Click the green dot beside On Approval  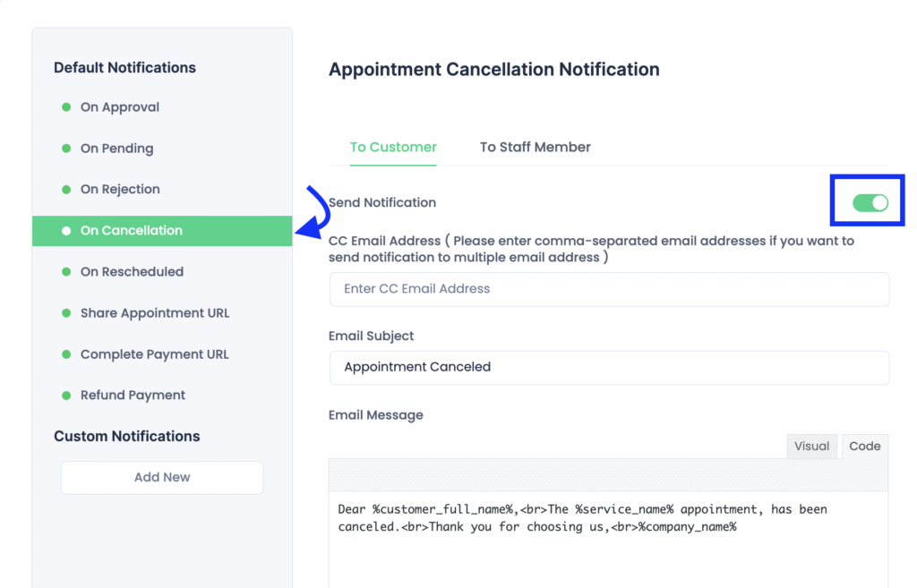65,107
